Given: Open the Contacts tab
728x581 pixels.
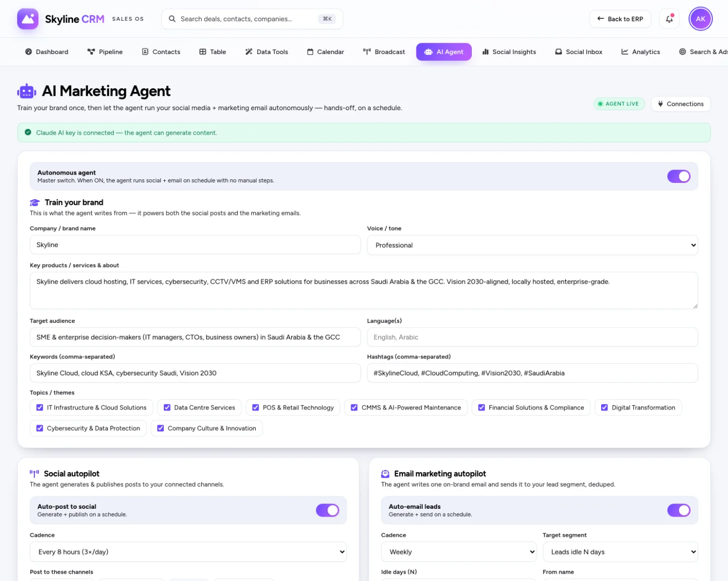Looking at the screenshot, I should click(x=161, y=52).
